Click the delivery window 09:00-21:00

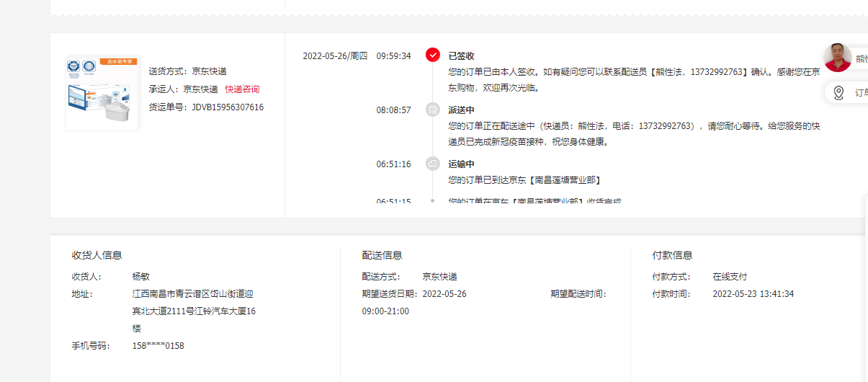tap(385, 311)
